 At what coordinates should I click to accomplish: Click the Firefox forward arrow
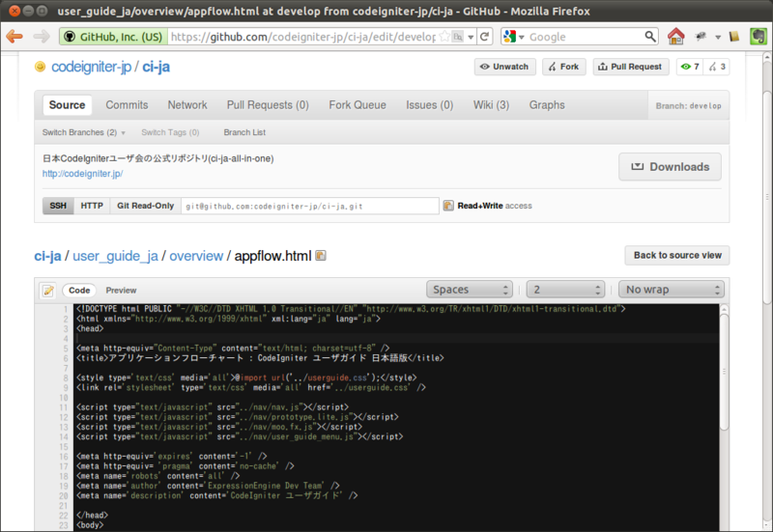pyautogui.click(x=42, y=37)
